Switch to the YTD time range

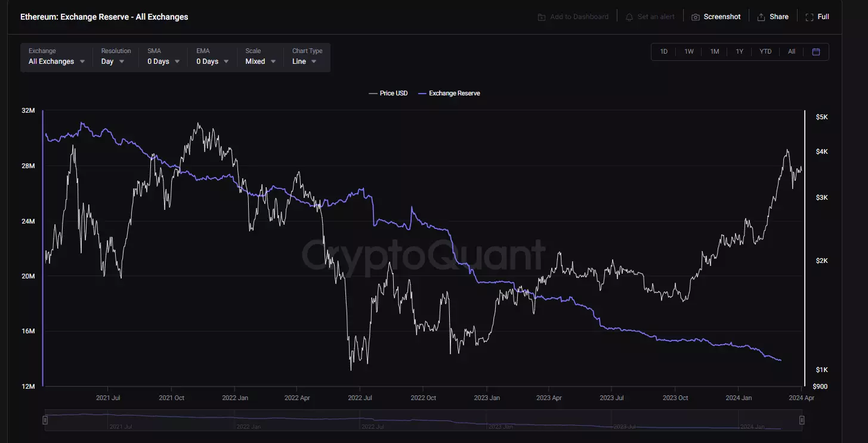pos(765,52)
